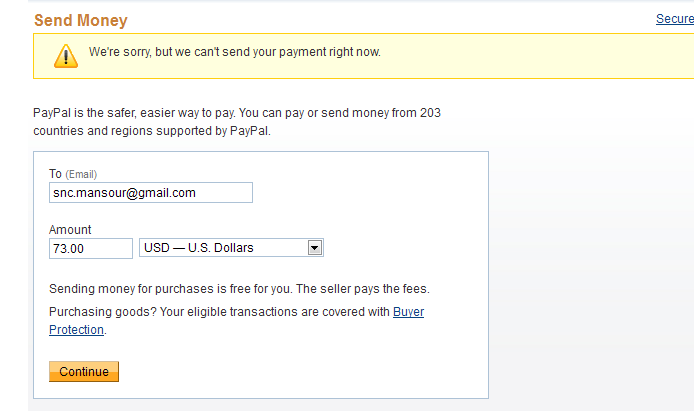Follow the underlined Protection link text
This screenshot has height=411, width=694.
(x=76, y=330)
